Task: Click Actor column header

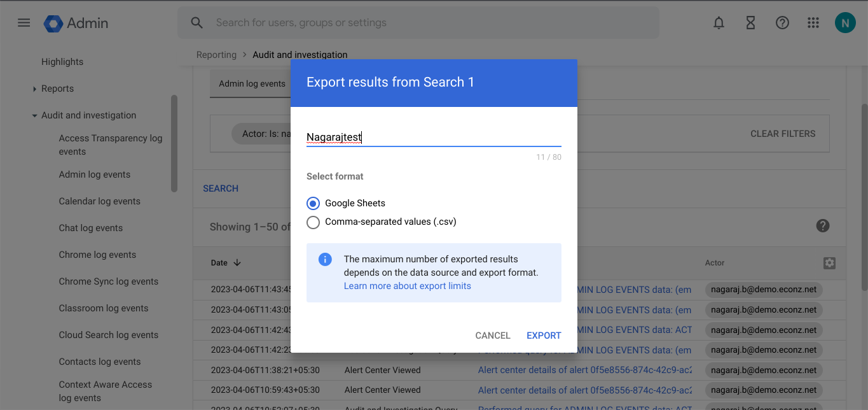Action: 715,263
